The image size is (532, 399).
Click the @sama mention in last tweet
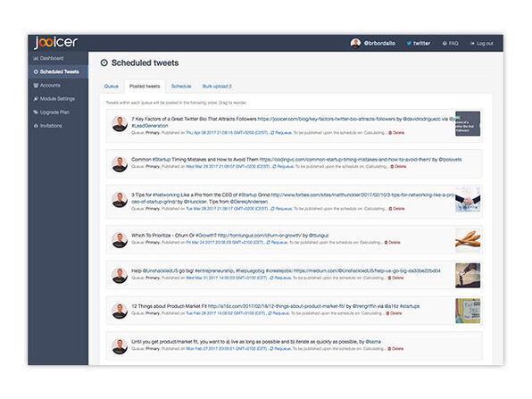point(373,342)
